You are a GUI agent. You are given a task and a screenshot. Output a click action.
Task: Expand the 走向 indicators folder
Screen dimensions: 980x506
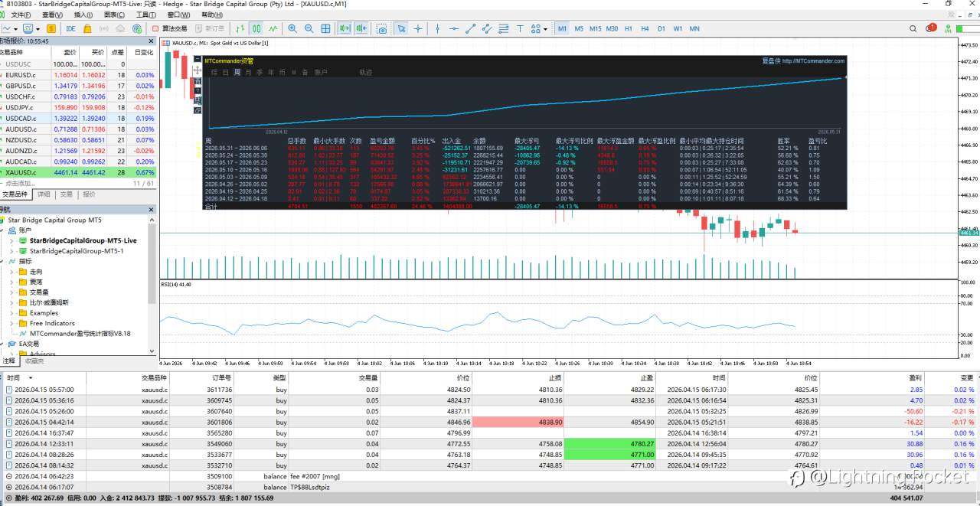tap(11, 272)
